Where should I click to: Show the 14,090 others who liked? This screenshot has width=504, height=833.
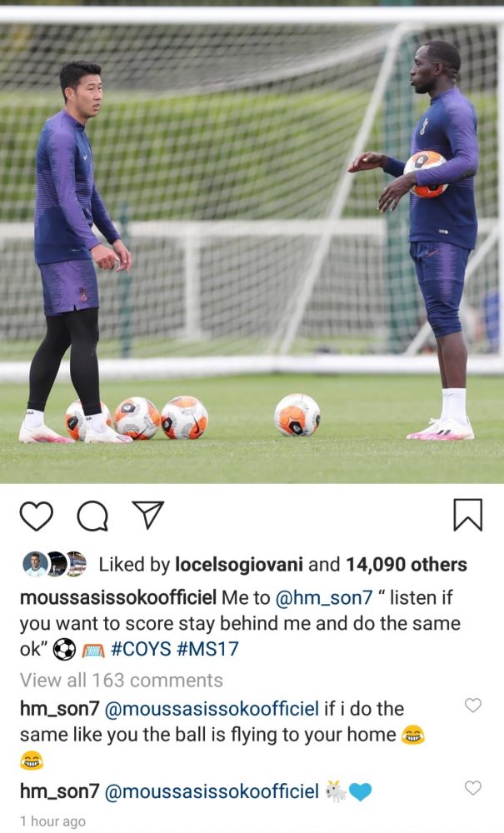click(407, 564)
